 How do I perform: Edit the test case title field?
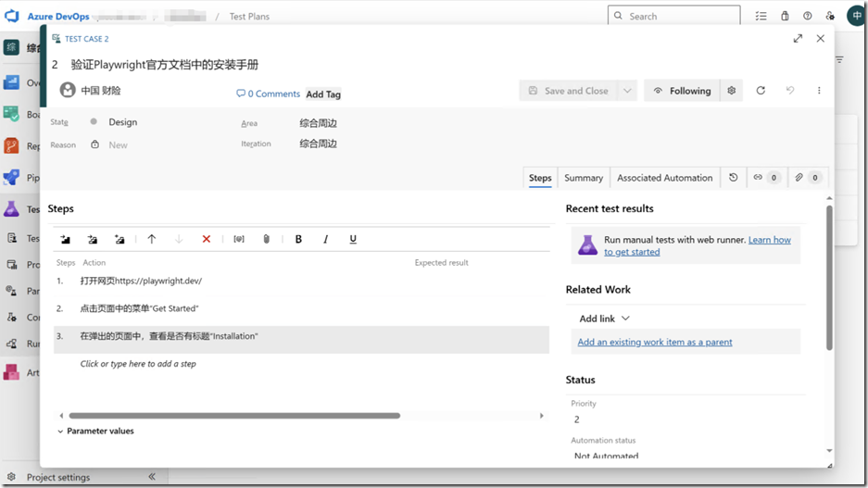[x=164, y=65]
